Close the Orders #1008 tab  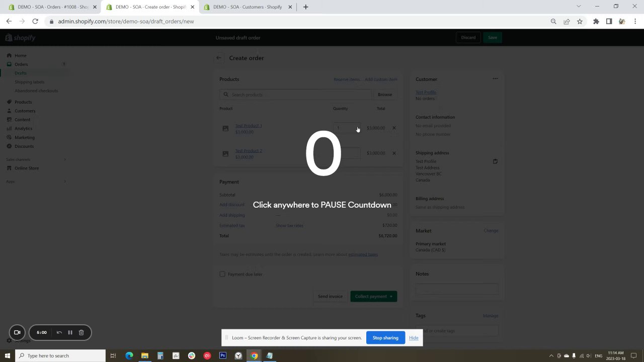click(95, 7)
